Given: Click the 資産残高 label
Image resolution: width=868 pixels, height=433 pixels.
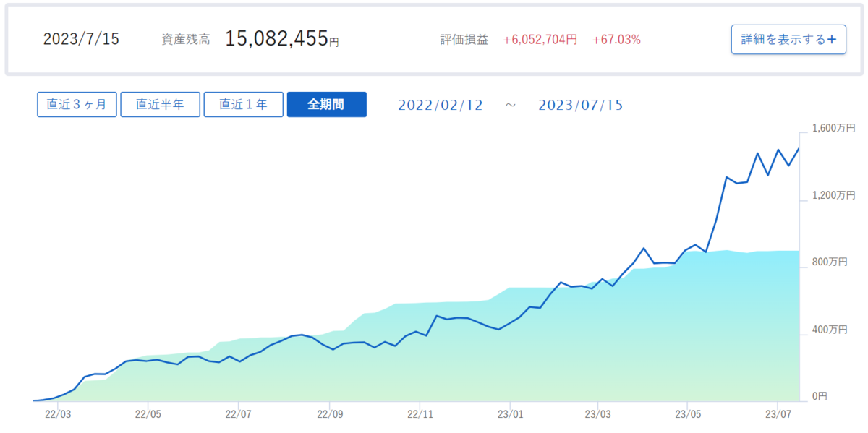Looking at the screenshot, I should tap(186, 40).
